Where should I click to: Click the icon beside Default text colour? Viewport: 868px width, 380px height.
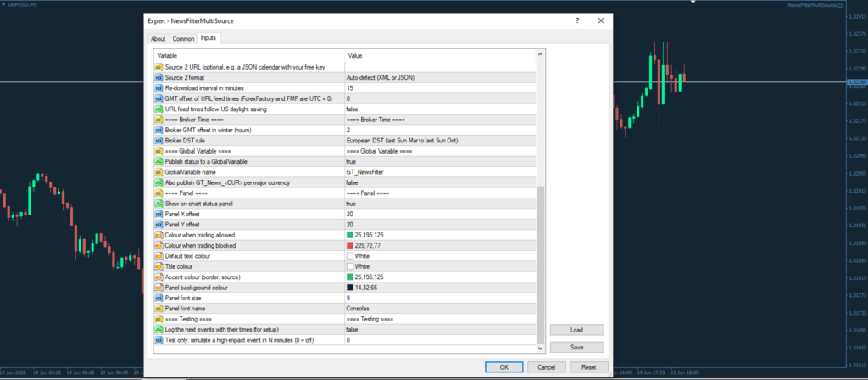[x=159, y=256]
